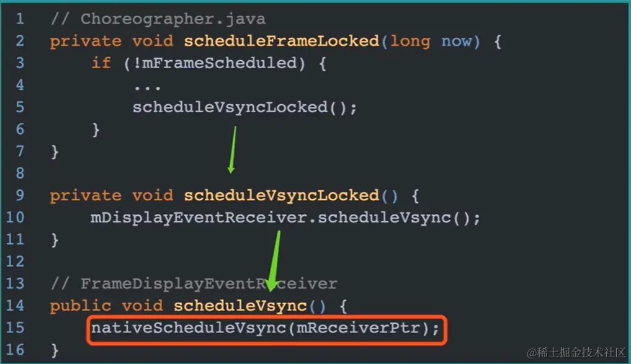Click line number 1 in the gutter

tap(20, 19)
